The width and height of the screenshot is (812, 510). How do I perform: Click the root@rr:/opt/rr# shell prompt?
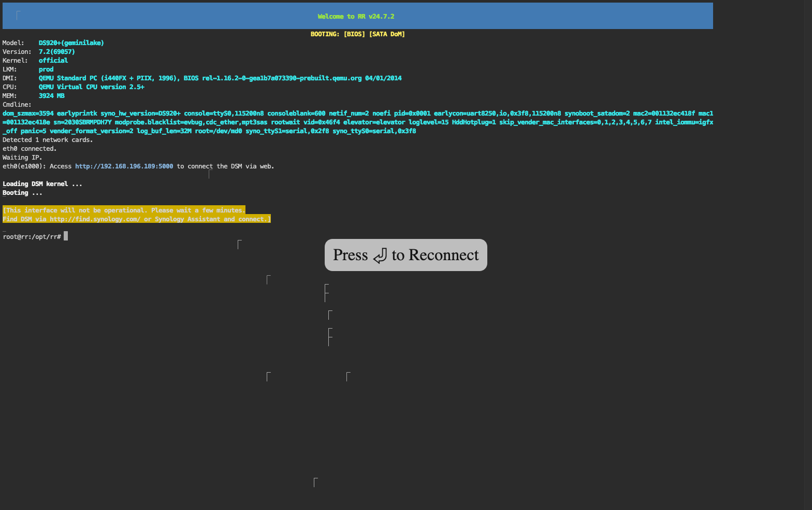[x=32, y=237]
